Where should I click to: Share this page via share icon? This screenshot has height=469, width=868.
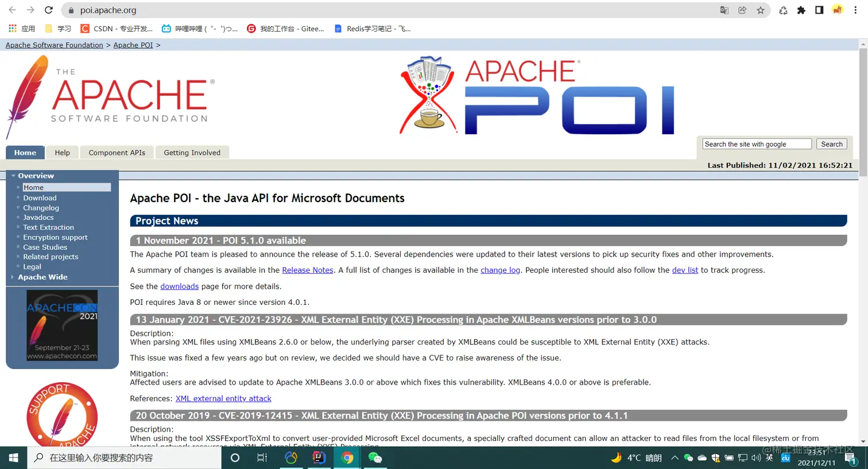[742, 10]
